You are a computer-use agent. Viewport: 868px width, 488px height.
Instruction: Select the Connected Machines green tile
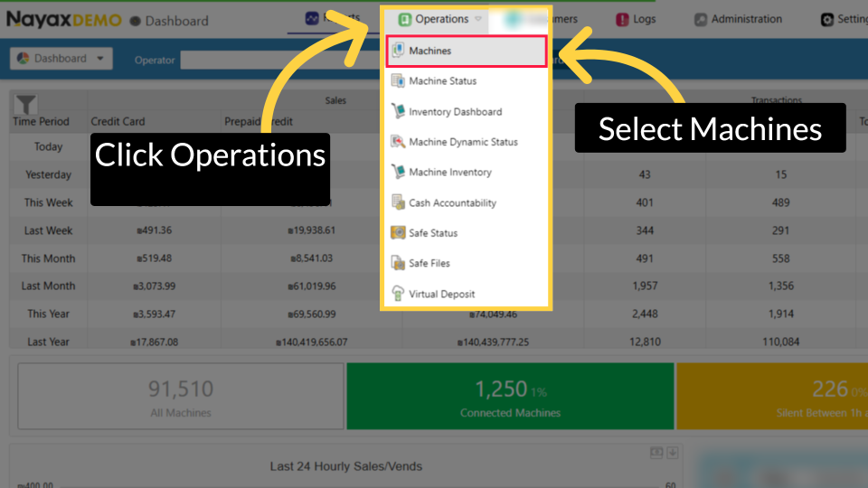[x=510, y=396]
